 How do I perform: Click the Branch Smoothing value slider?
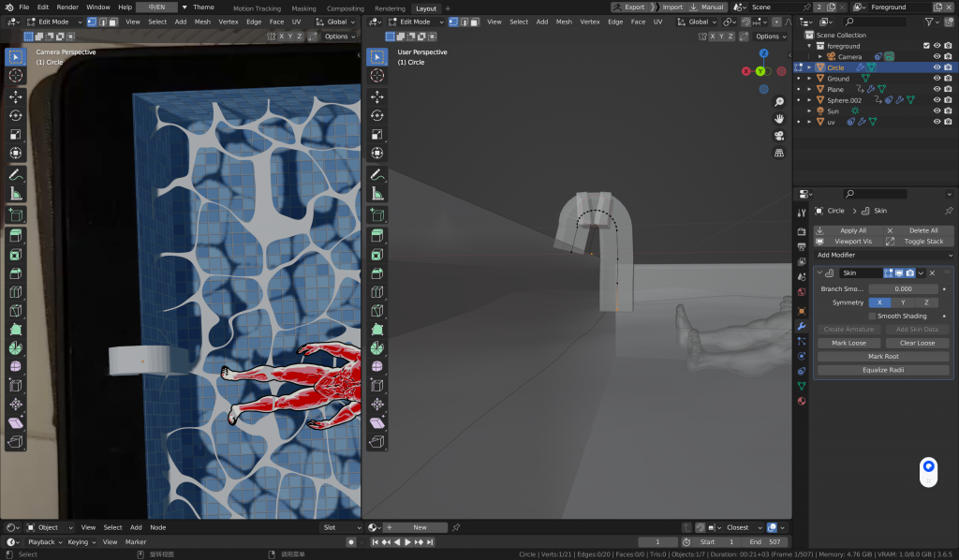click(x=903, y=289)
